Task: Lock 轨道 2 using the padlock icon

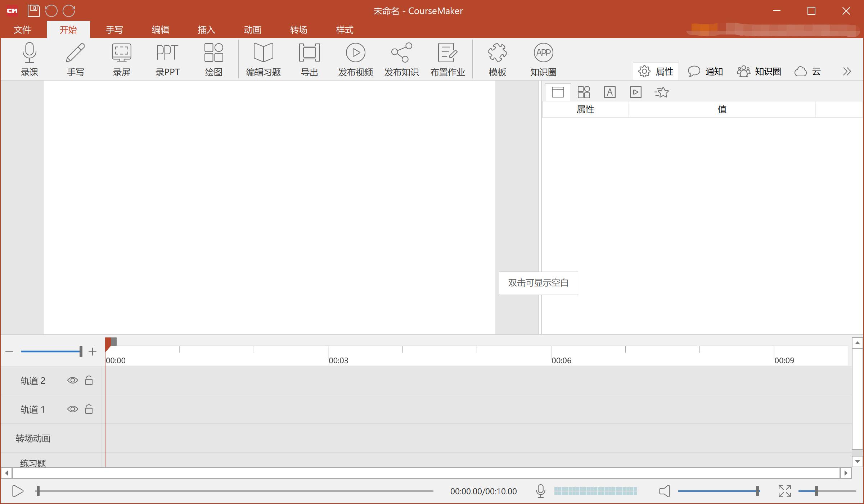Action: click(x=89, y=380)
